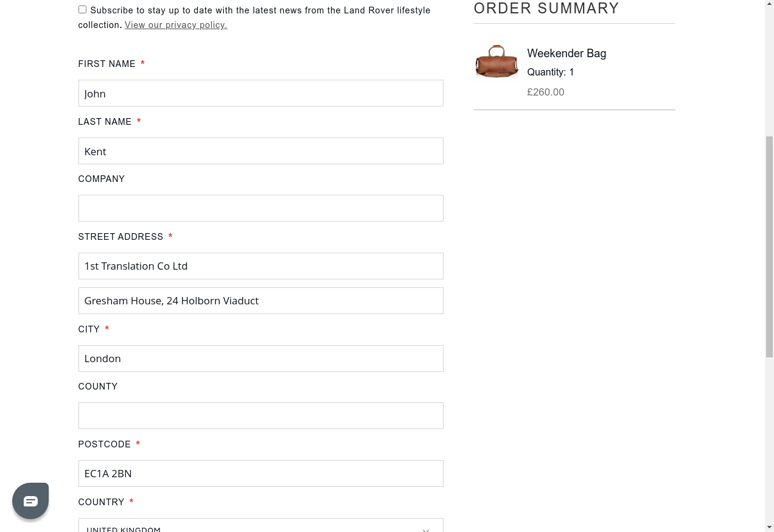Open the privacy policy link
Image resolution: width=774 pixels, height=532 pixels.
[176, 25]
